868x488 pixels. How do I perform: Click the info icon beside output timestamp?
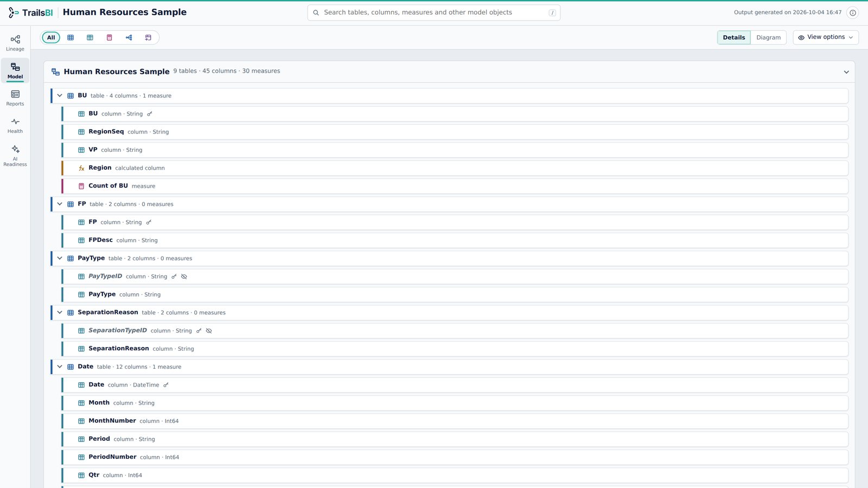pyautogui.click(x=853, y=12)
